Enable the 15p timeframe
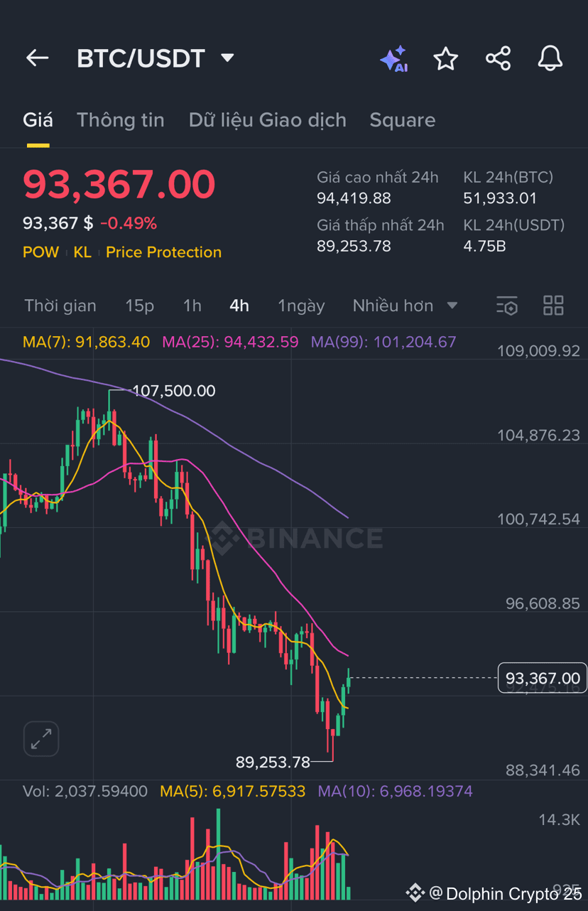This screenshot has height=911, width=588. (139, 305)
